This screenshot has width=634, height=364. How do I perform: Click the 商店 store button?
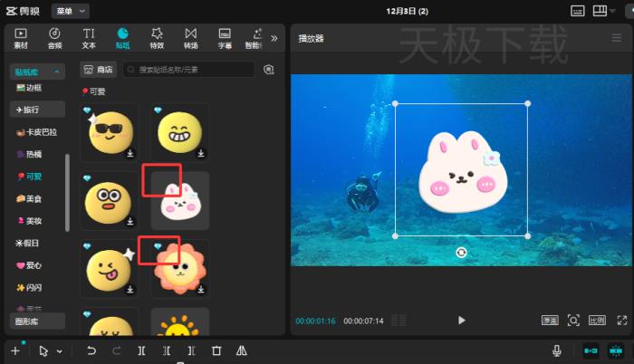(x=99, y=69)
